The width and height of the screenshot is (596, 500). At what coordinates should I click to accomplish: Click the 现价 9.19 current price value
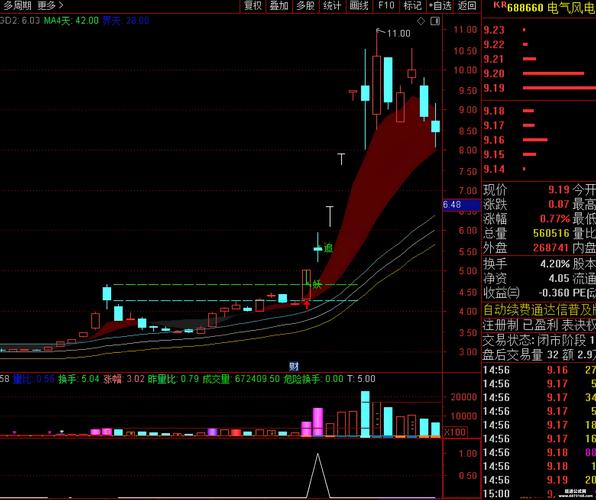558,189
